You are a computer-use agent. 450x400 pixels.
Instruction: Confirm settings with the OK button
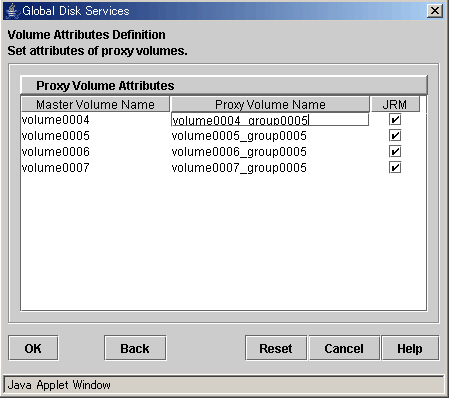[33, 348]
